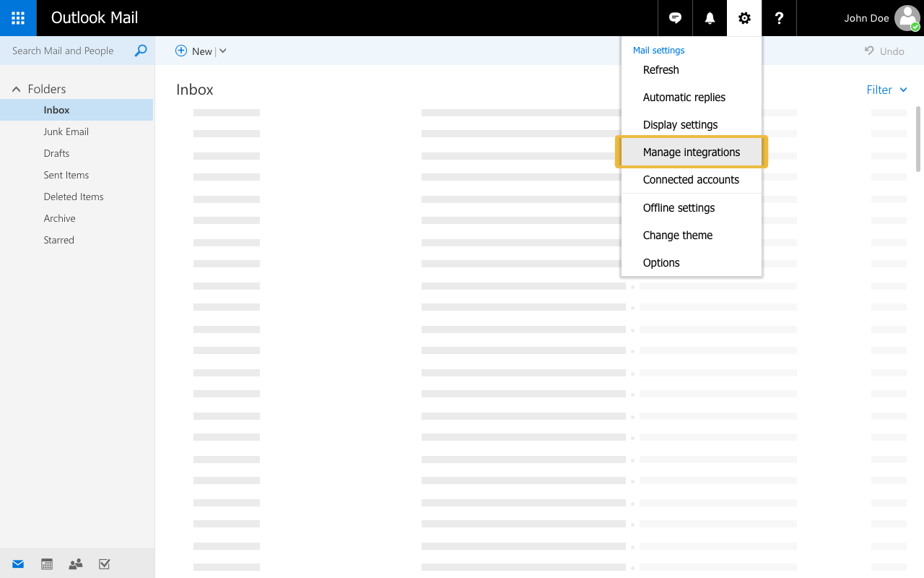The height and width of the screenshot is (578, 924).
Task: Expand the New message dropdown arrow
Action: 223,51
